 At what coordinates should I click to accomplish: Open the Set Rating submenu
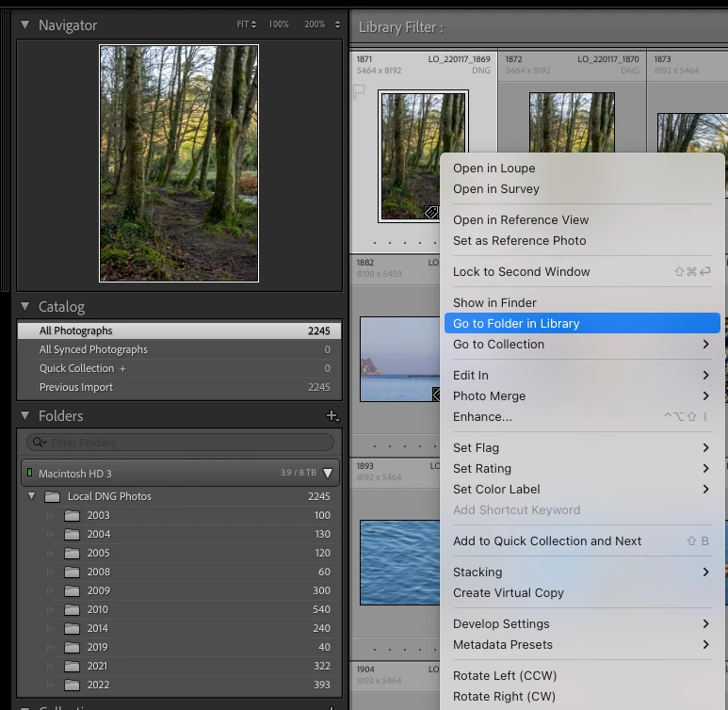[x=582, y=469]
